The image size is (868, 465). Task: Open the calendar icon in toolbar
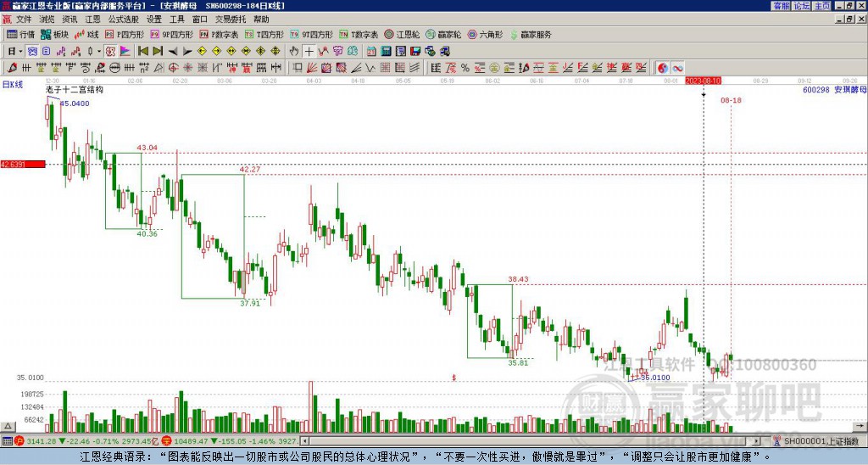click(x=371, y=52)
